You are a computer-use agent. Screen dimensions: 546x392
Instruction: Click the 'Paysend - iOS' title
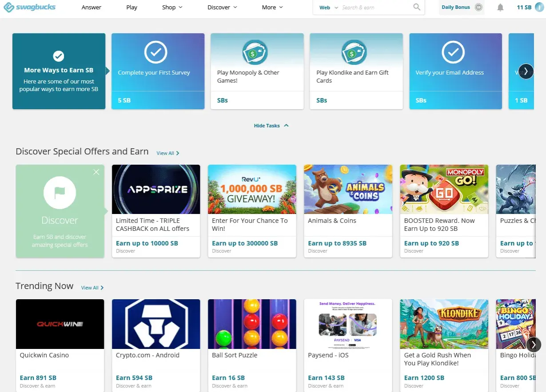328,355
